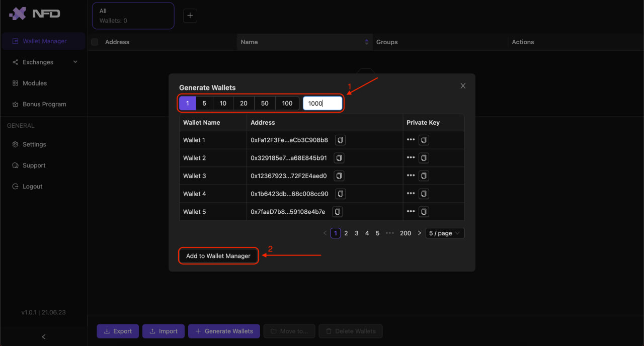
Task: Expand the Exchanges menu
Action: [x=44, y=62]
